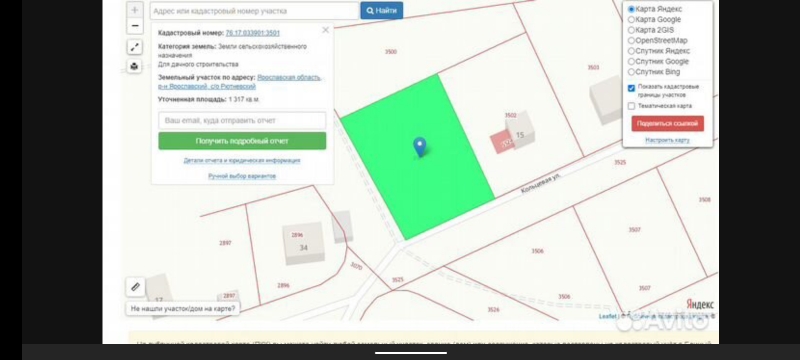800x360 pixels.
Task: Close the parcel info popup
Action: click(x=326, y=30)
